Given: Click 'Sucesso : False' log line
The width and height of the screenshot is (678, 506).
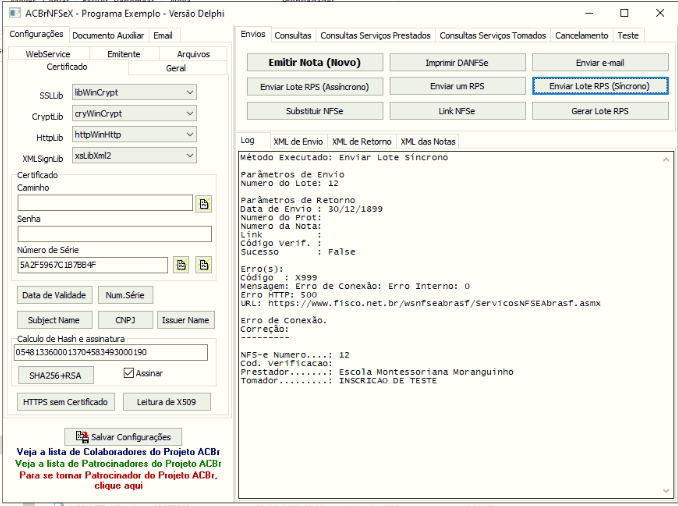Looking at the screenshot, I should 298,252.
